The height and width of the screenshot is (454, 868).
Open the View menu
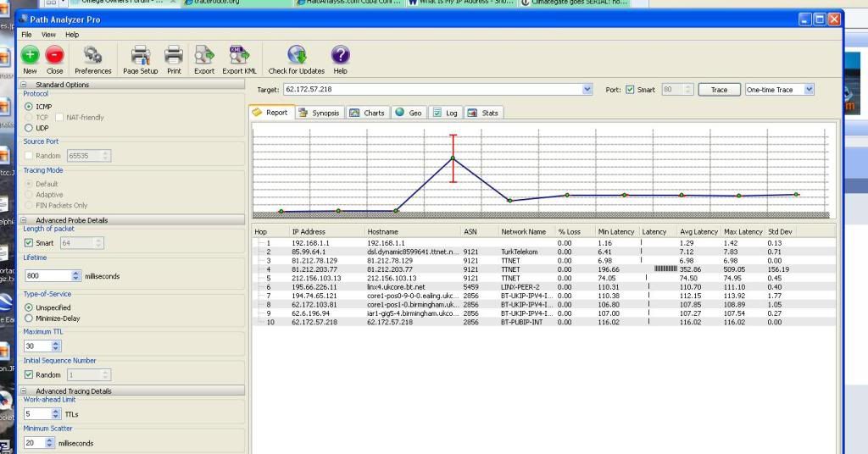coord(48,34)
